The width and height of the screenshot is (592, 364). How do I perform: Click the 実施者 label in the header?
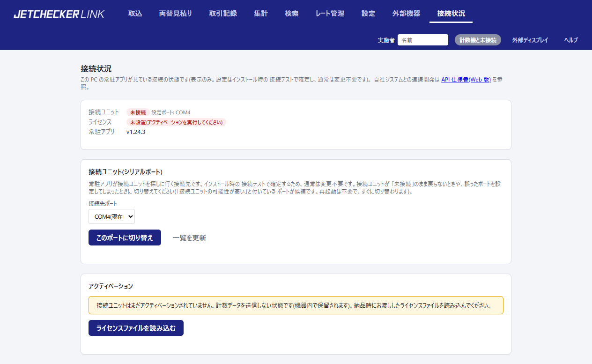tap(386, 40)
